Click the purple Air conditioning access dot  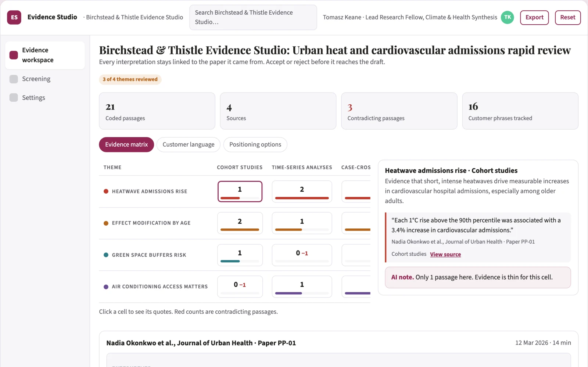click(x=106, y=287)
